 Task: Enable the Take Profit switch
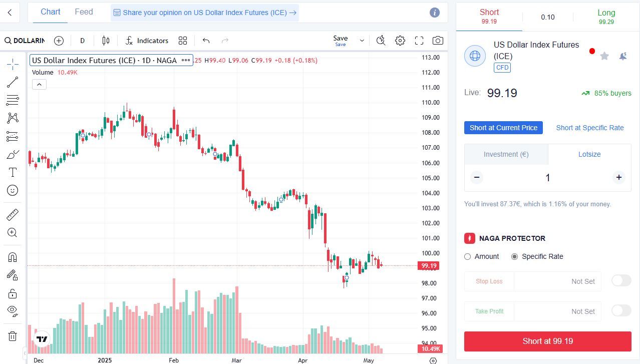coord(620,310)
